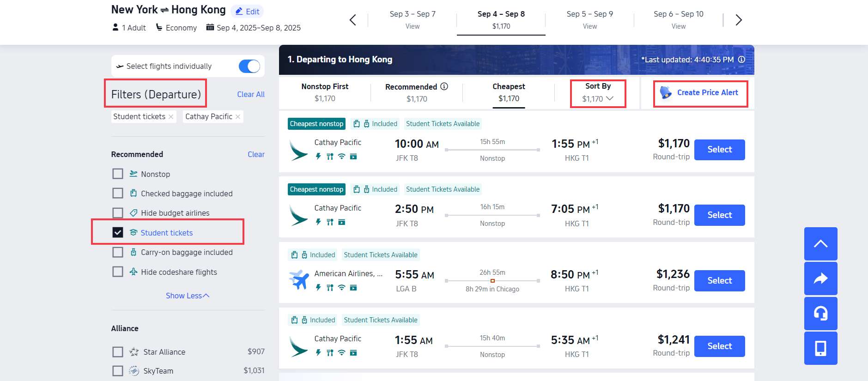
Task: Open the share icon on the right edge
Action: coord(820,278)
